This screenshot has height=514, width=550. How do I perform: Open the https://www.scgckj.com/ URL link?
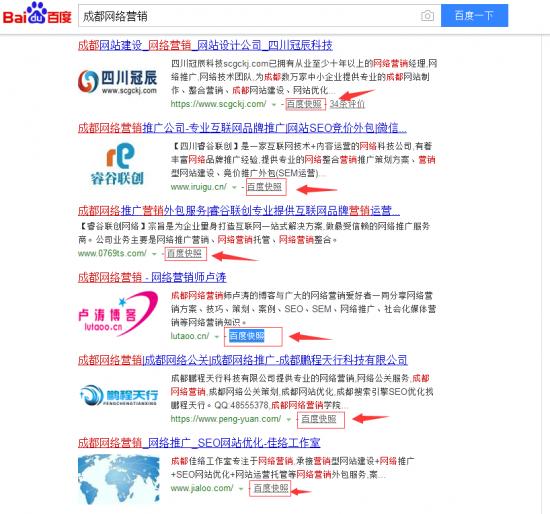pyautogui.click(x=218, y=104)
